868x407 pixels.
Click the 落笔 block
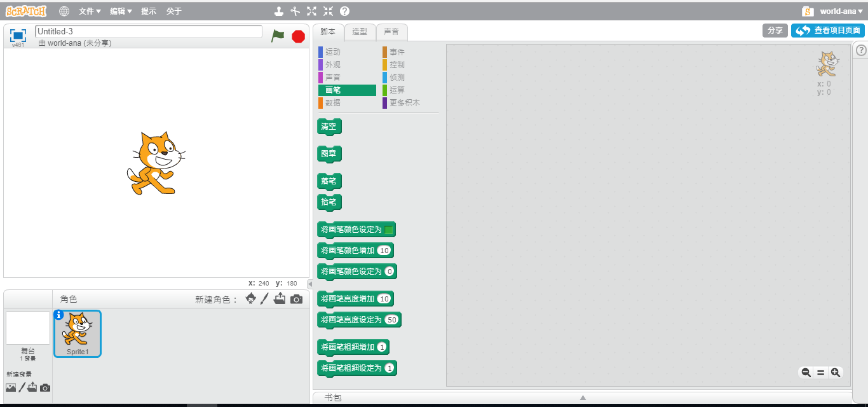(329, 181)
